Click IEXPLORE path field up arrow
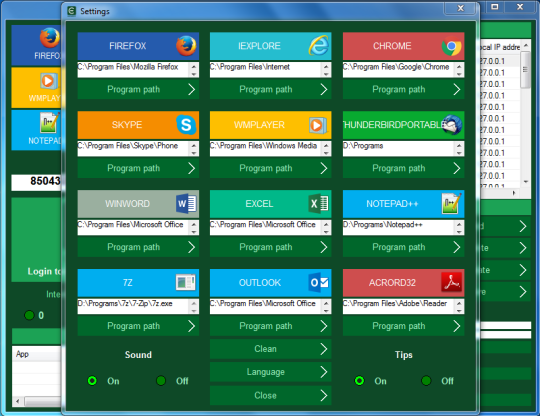Image resolution: width=540 pixels, height=416 pixels. [x=326, y=66]
